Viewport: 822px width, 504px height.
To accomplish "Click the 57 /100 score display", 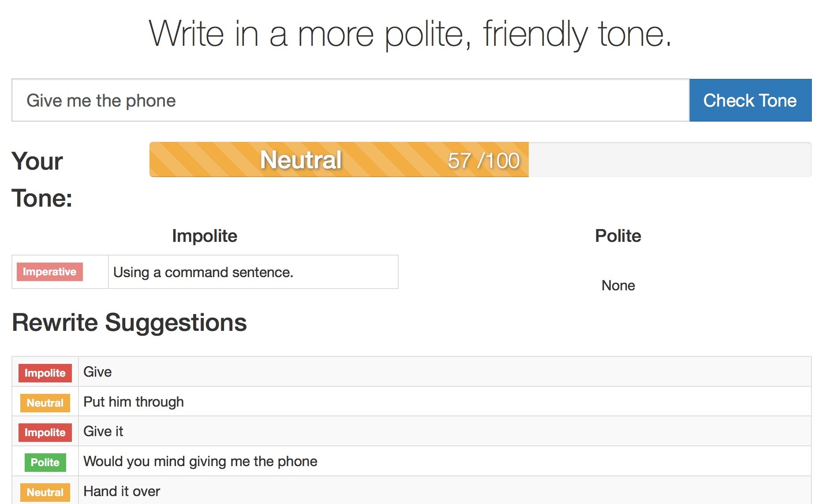I will pos(483,160).
